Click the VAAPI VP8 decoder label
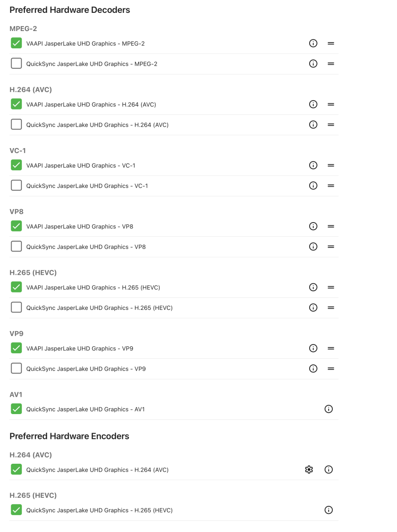 click(x=80, y=227)
